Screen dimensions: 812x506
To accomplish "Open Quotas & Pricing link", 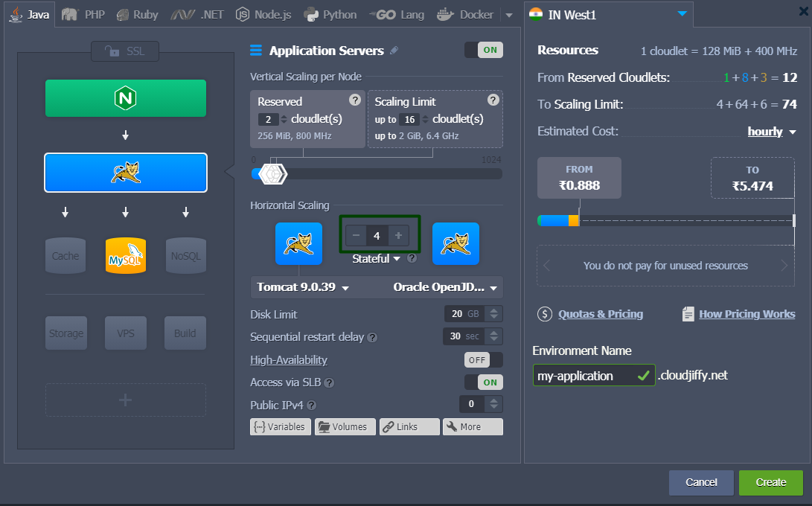I will click(x=600, y=314).
